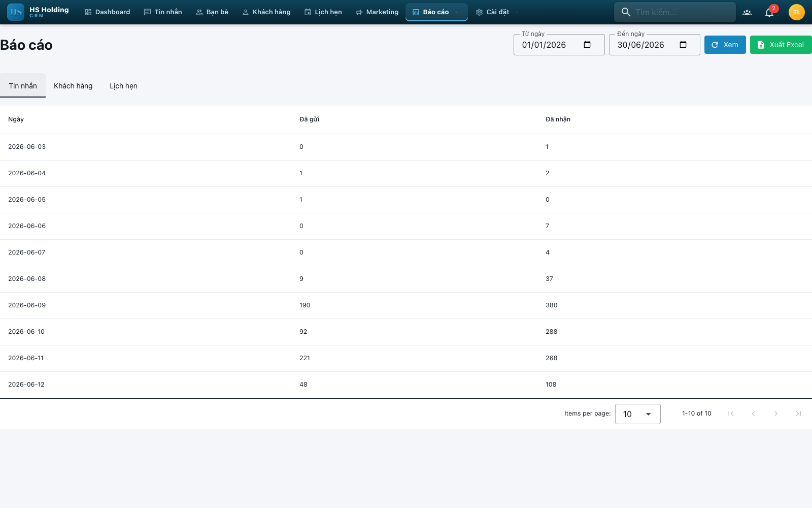Screen dimensions: 812x508
Task: Open the group people icon in header
Action: click(747, 12)
